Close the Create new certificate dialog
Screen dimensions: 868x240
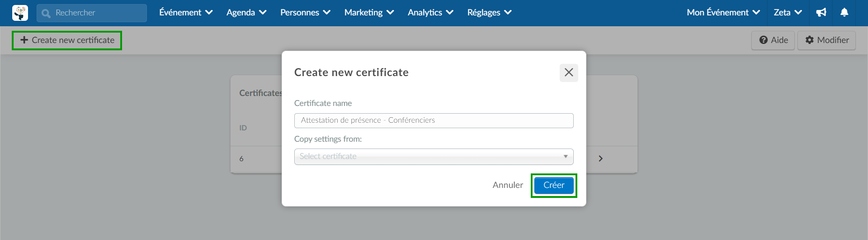coord(569,72)
